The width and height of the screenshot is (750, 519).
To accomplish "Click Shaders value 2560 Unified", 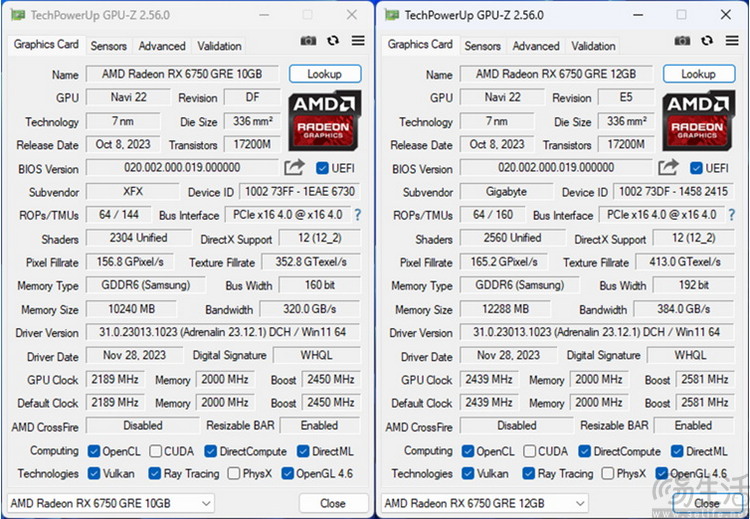I will coord(513,238).
